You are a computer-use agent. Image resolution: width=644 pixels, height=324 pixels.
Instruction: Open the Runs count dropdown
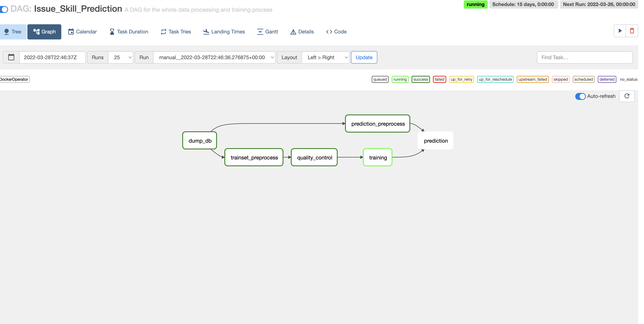click(x=121, y=57)
